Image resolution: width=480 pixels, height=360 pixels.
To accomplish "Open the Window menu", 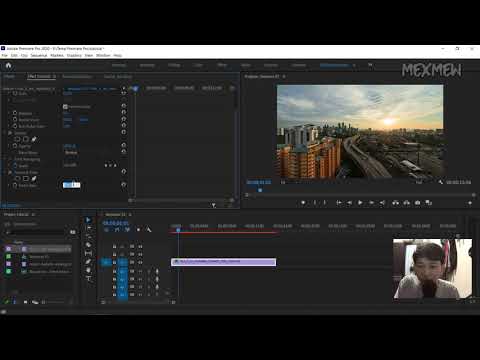I will (x=103, y=55).
